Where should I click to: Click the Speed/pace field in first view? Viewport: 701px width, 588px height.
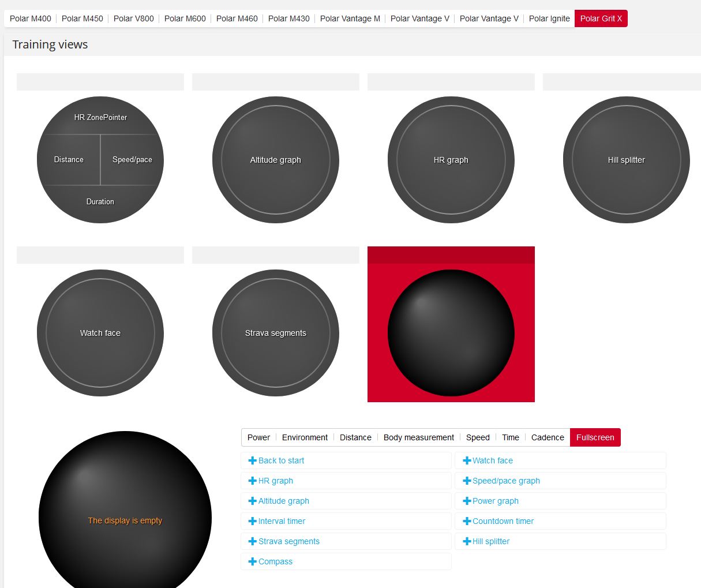[132, 160]
